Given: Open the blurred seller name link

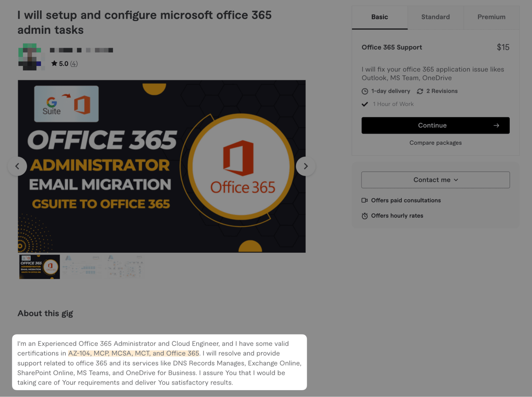Looking at the screenshot, I should pyautogui.click(x=81, y=50).
